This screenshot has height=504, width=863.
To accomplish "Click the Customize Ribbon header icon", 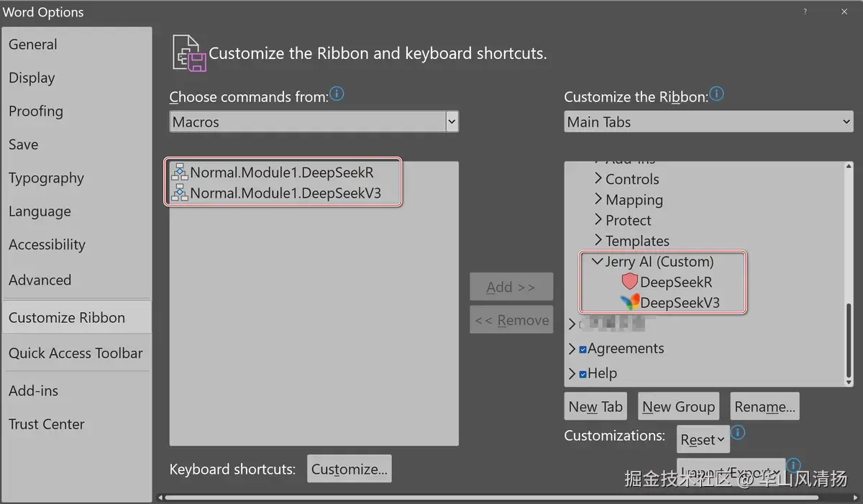I will pyautogui.click(x=190, y=52).
